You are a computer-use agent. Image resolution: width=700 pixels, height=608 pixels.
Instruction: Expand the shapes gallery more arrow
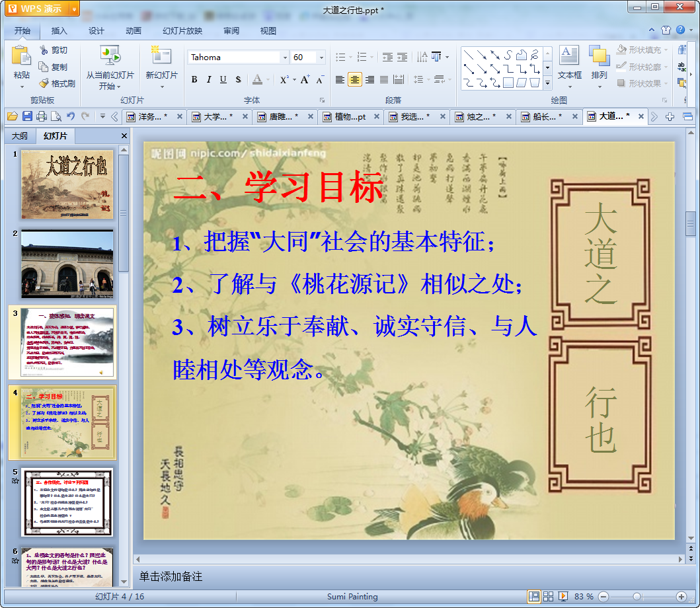pyautogui.click(x=548, y=83)
